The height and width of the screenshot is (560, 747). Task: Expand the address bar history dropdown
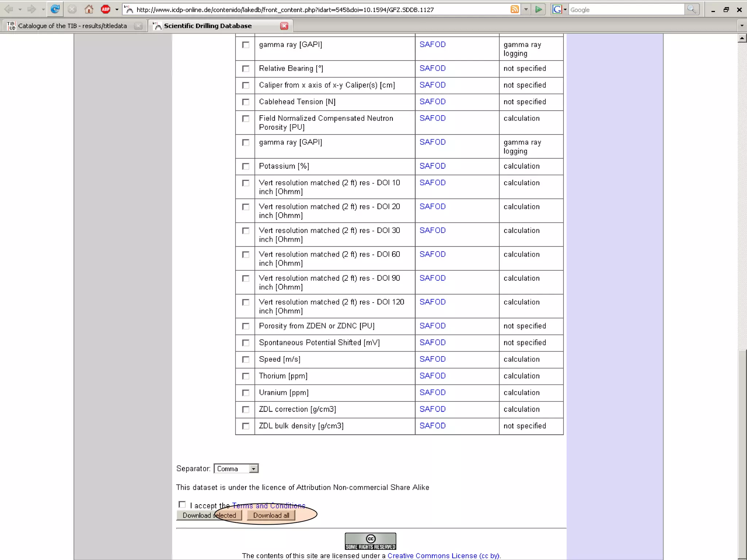point(526,10)
